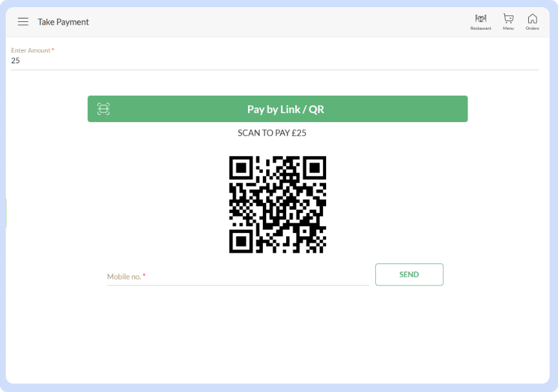Select the Pay by Link / QR button
This screenshot has width=558, height=392.
[278, 109]
